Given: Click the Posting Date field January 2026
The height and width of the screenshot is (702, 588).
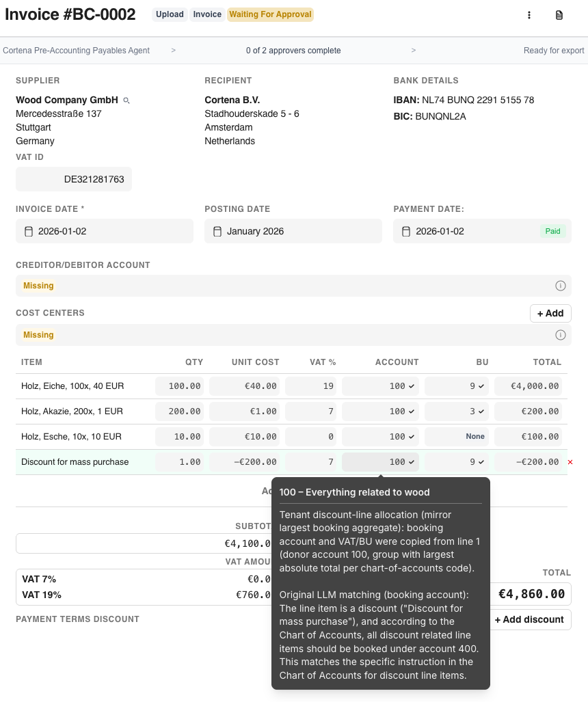Looking at the screenshot, I should [x=293, y=231].
